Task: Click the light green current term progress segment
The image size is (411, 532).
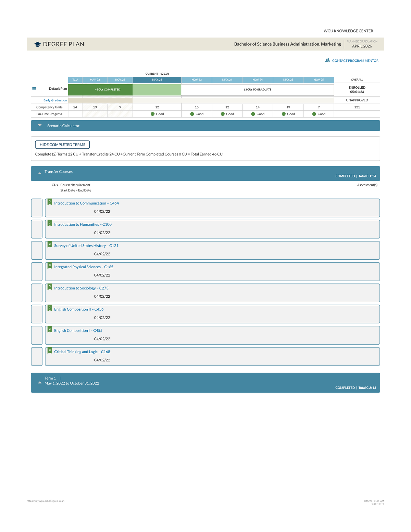Action: point(157,89)
